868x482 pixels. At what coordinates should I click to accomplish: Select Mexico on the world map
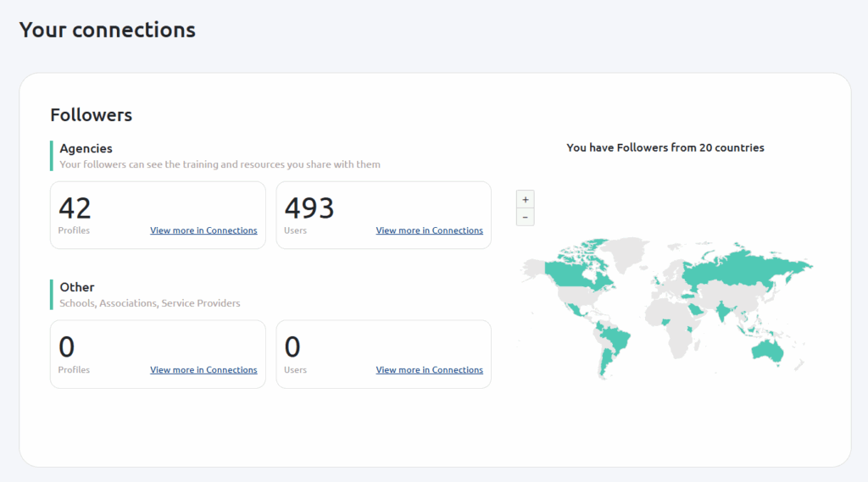(577, 309)
